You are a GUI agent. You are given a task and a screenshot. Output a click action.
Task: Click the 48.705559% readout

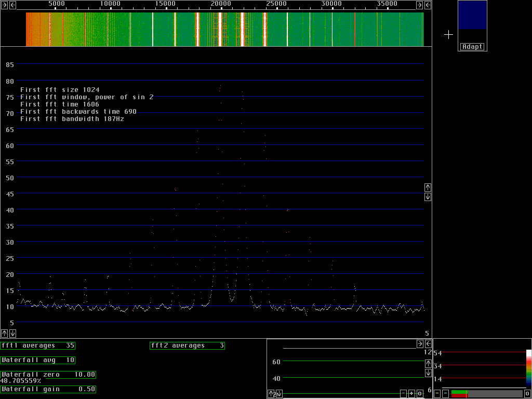point(19,382)
